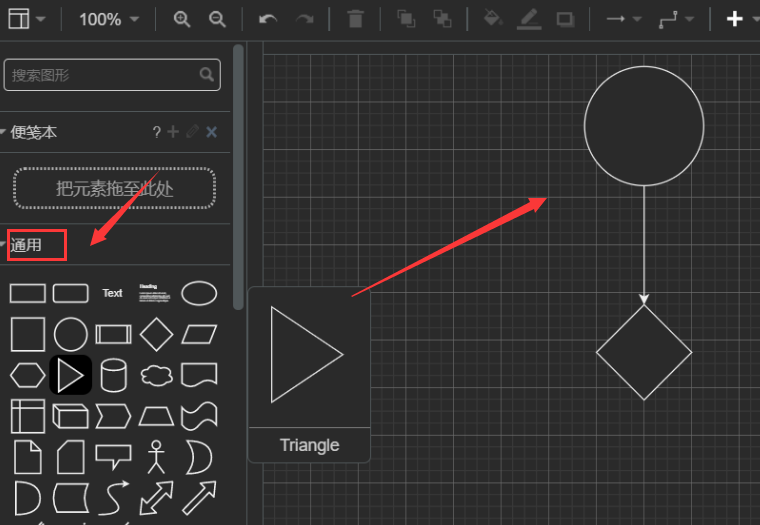
Task: Click the shape search input field
Action: click(x=112, y=75)
